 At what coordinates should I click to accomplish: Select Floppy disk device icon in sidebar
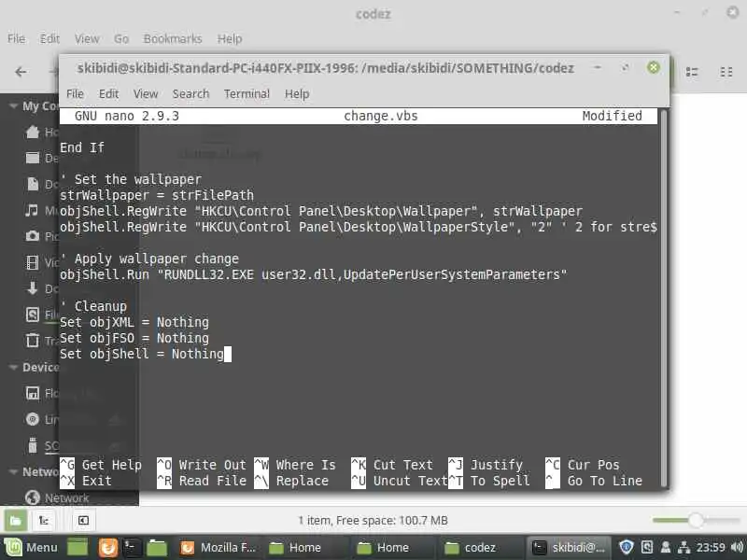(33, 393)
